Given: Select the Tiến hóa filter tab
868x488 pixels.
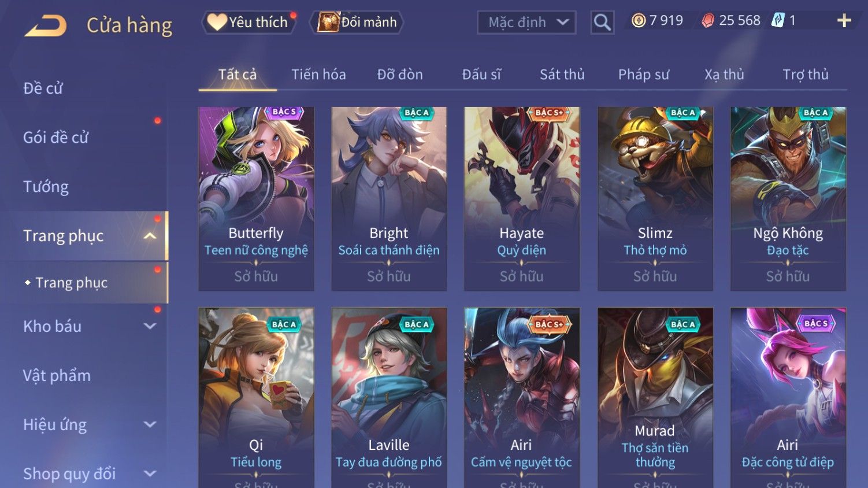Looking at the screenshot, I should [x=318, y=75].
